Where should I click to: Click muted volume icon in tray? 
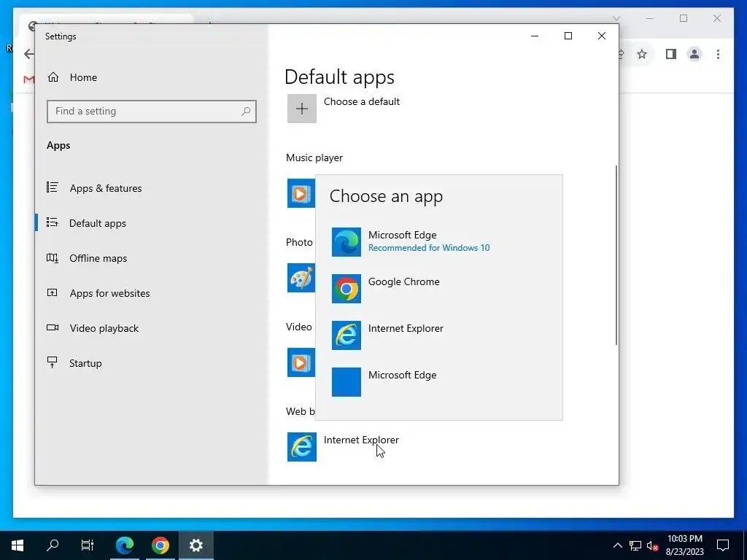(x=653, y=545)
